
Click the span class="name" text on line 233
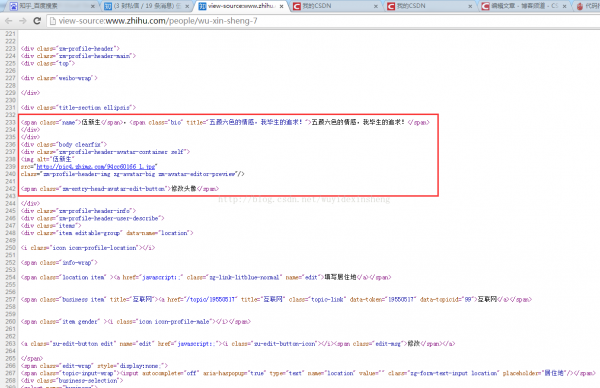[52, 122]
